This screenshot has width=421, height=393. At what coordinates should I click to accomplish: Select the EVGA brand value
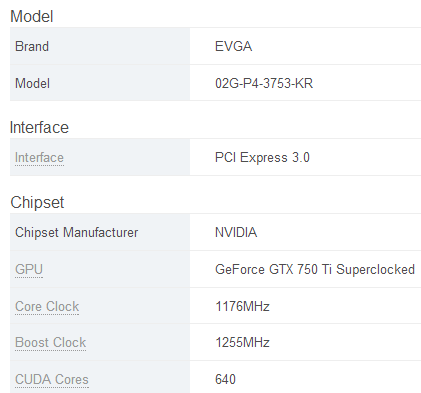pos(233,46)
